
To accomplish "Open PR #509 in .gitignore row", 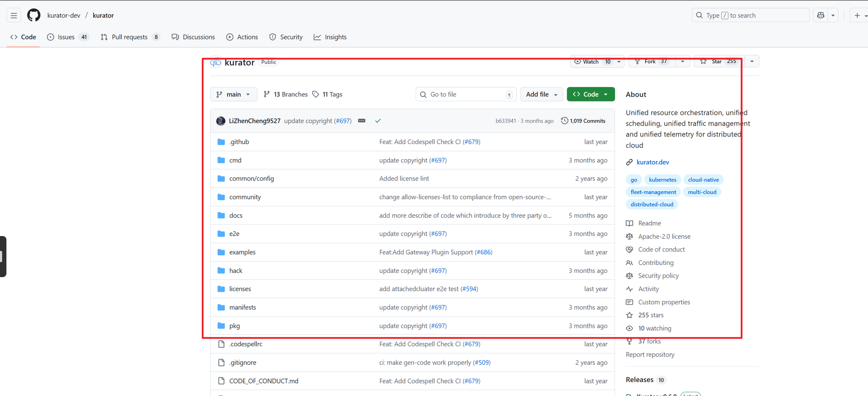I will click(x=482, y=363).
